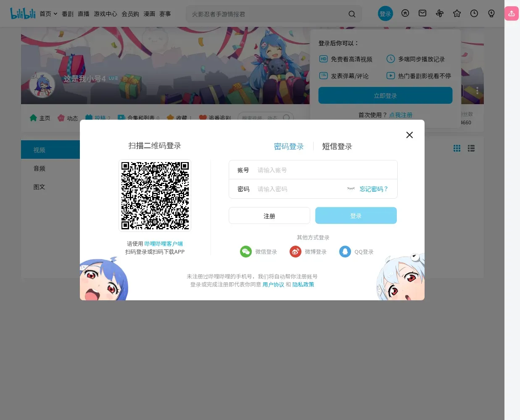Click the search magnifier icon in header
Image resolution: width=520 pixels, height=420 pixels.
pos(352,14)
